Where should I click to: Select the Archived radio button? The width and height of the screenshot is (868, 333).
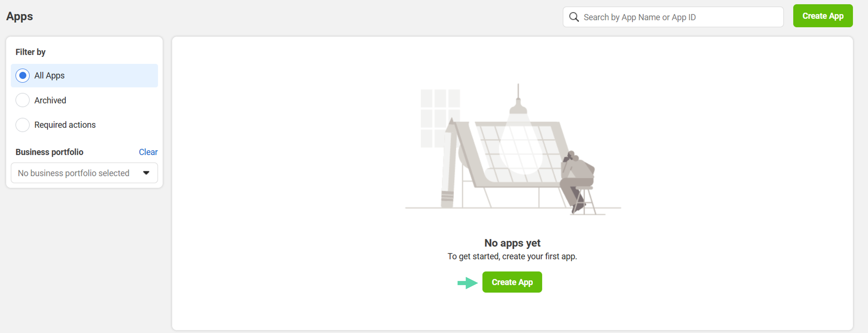tap(22, 100)
